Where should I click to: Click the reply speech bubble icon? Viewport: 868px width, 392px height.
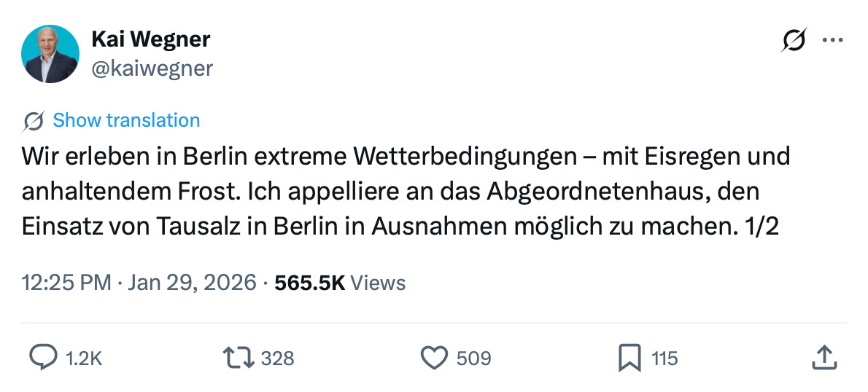point(42,358)
